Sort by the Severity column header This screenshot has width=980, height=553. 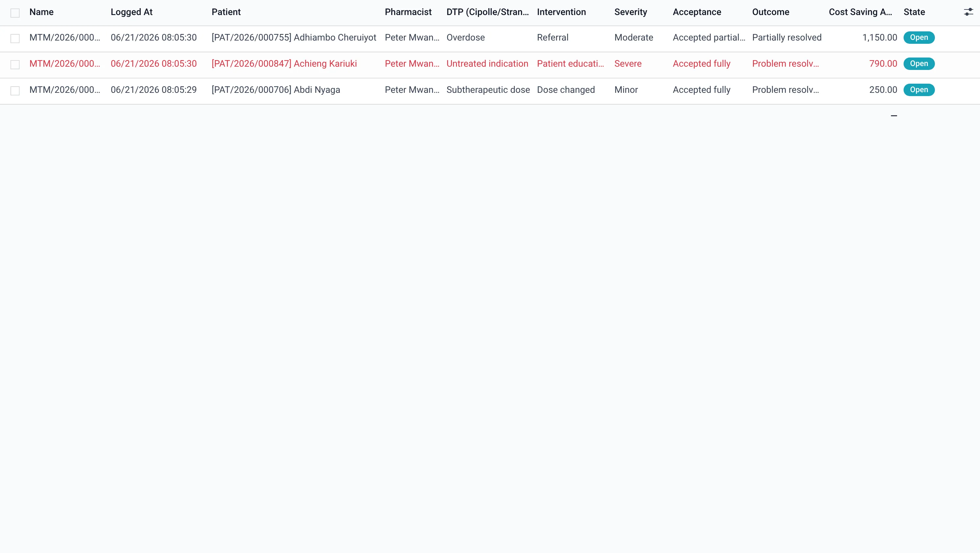coord(631,12)
